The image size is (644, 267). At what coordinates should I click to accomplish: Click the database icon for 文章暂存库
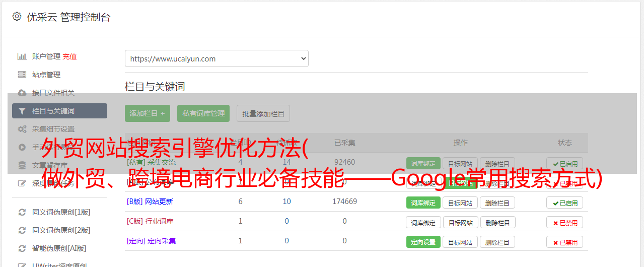22,165
